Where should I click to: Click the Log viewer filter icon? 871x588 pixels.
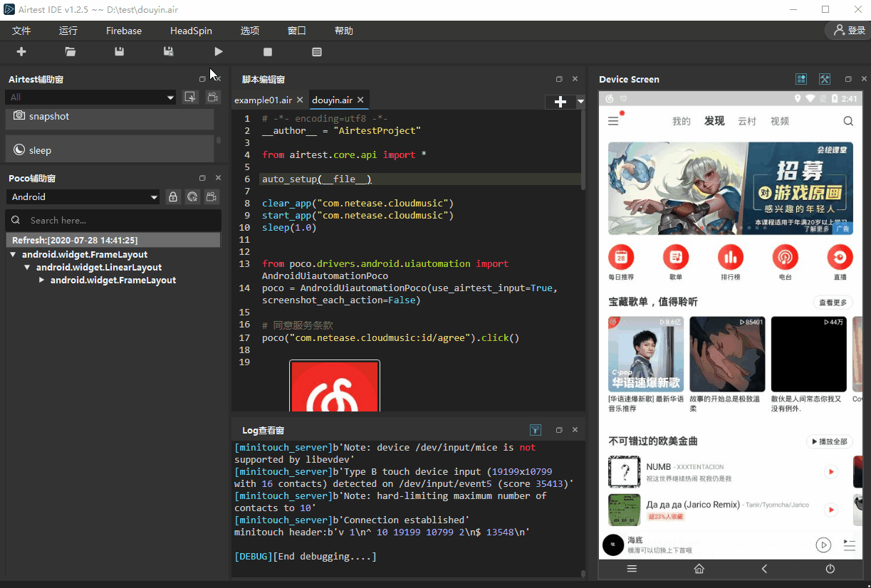click(x=536, y=430)
